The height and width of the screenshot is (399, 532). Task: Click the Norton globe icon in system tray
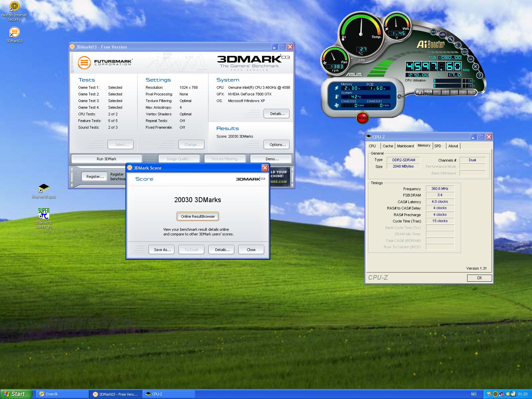click(495, 394)
